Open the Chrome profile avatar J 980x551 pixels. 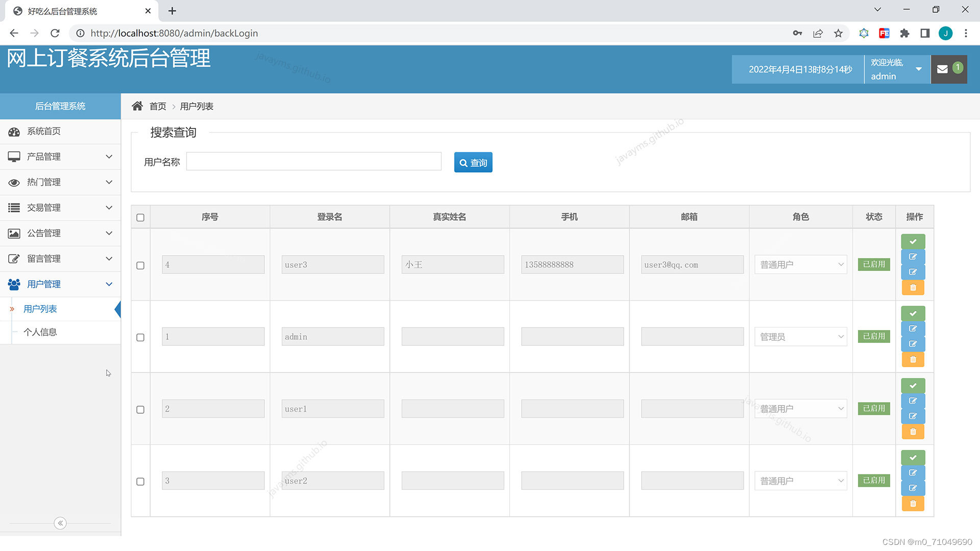(x=945, y=33)
